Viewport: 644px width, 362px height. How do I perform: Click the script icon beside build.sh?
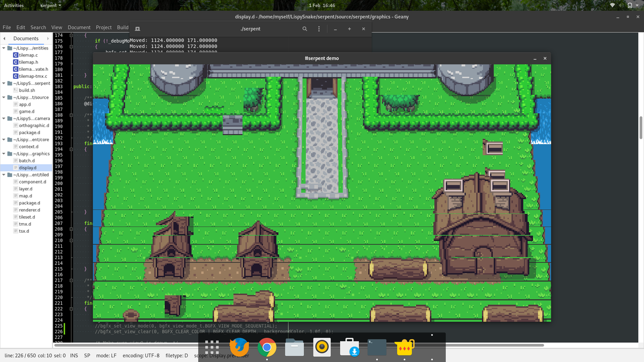tap(16, 90)
